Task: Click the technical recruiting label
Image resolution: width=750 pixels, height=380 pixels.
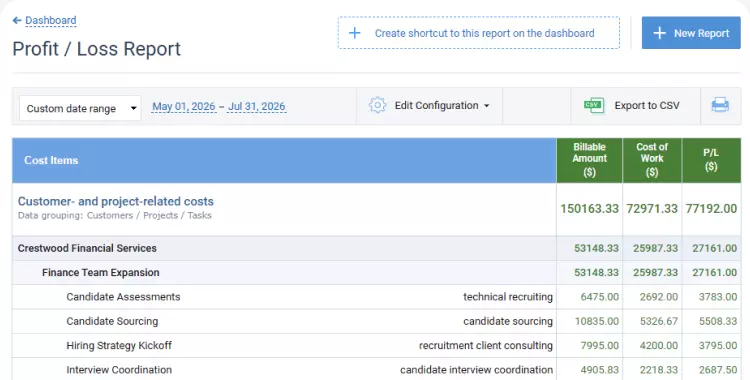Action: (x=508, y=297)
